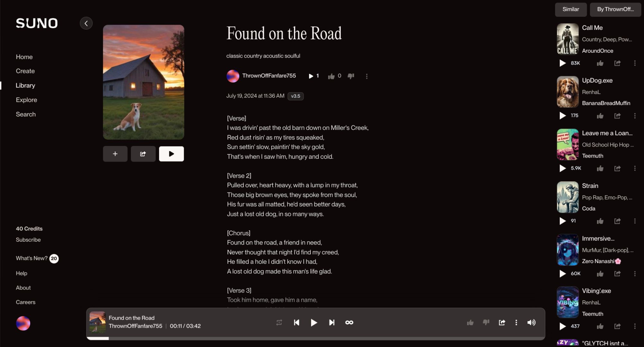Image resolution: width=644 pixels, height=347 pixels.
Task: Open ThrownOffFanfare755 profile link
Action: [269, 76]
